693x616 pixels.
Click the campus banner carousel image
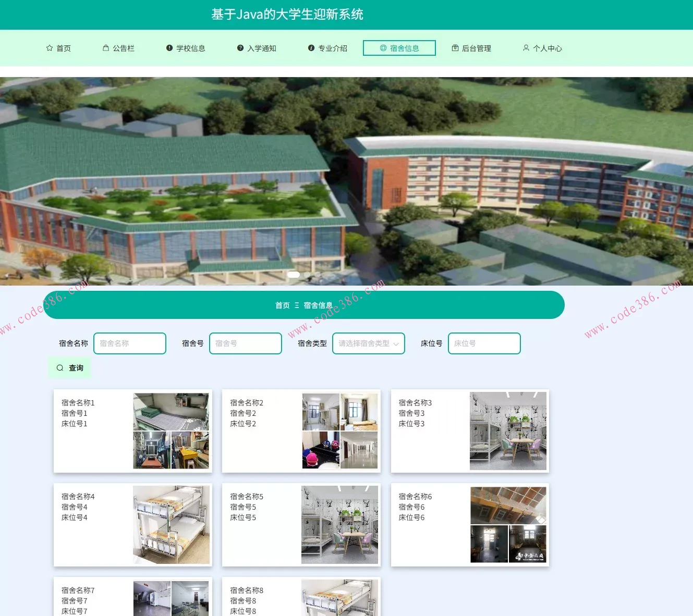(346, 181)
